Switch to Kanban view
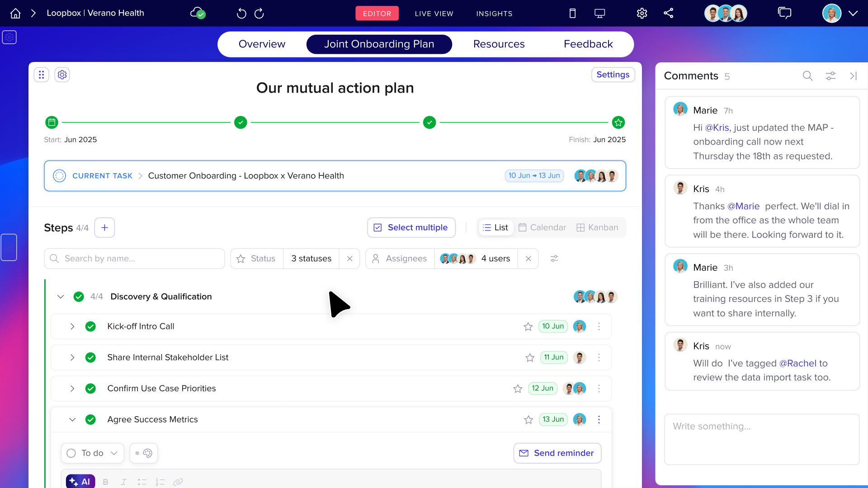The image size is (868, 488). point(597,228)
